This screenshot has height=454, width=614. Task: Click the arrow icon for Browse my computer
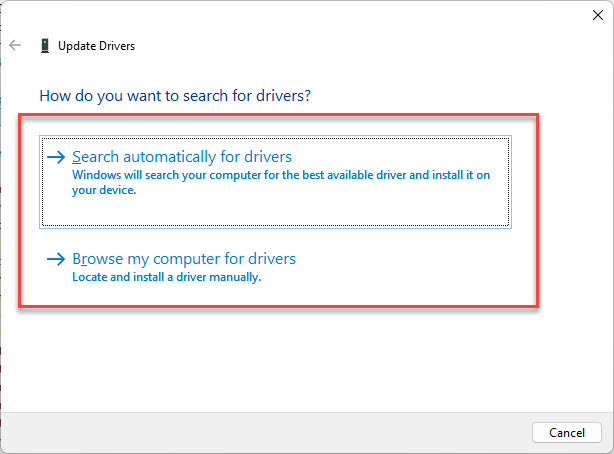click(56, 259)
